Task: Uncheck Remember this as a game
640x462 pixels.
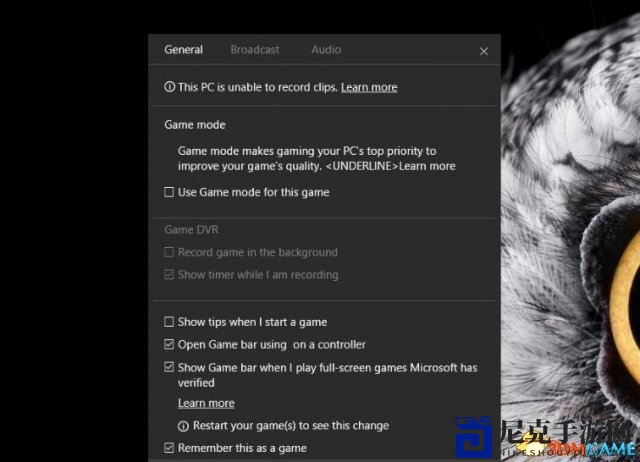Action: pyautogui.click(x=169, y=448)
